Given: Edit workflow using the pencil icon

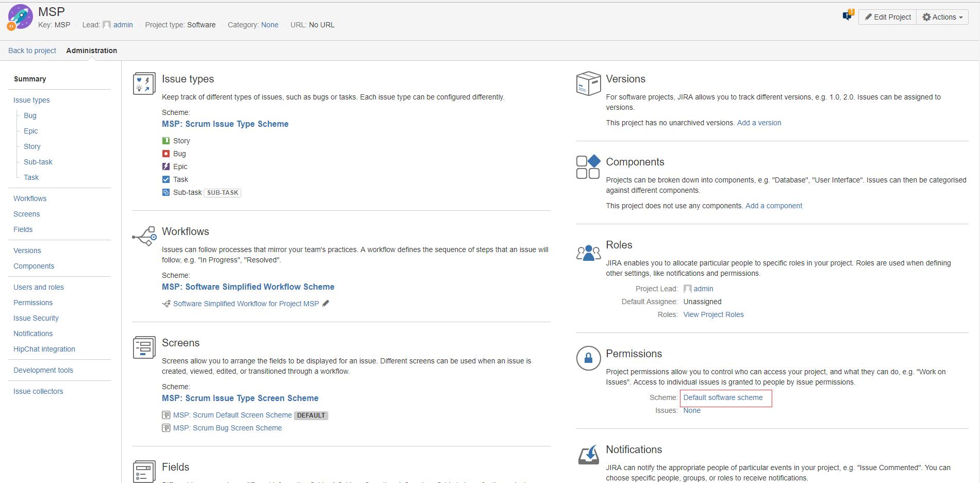Looking at the screenshot, I should click(325, 304).
